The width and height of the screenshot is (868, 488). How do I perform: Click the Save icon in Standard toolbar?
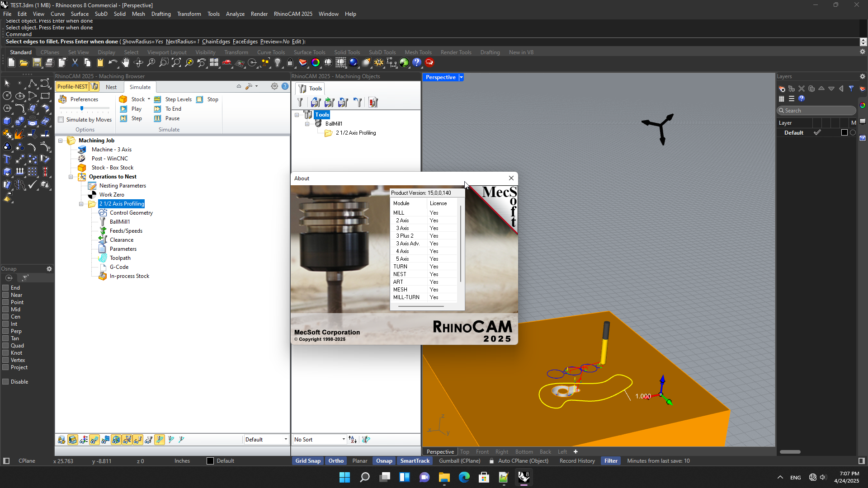click(x=37, y=63)
